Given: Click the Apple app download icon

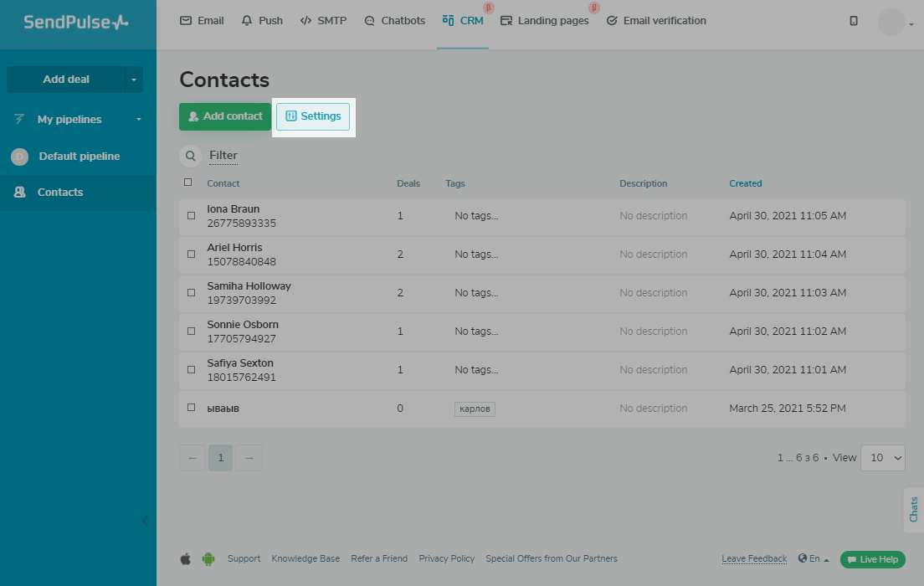Looking at the screenshot, I should coord(186,558).
